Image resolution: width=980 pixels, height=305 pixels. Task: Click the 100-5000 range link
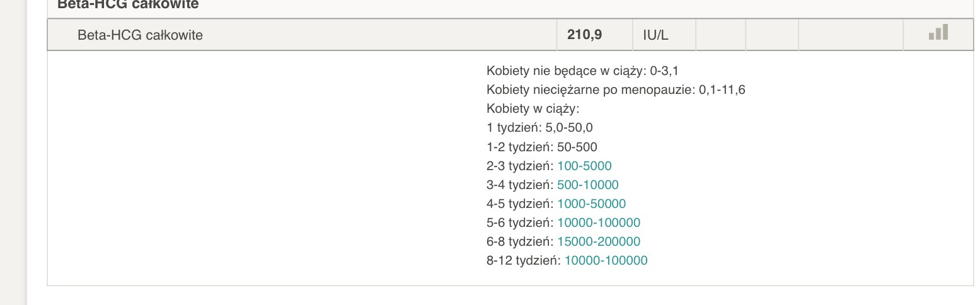click(584, 166)
